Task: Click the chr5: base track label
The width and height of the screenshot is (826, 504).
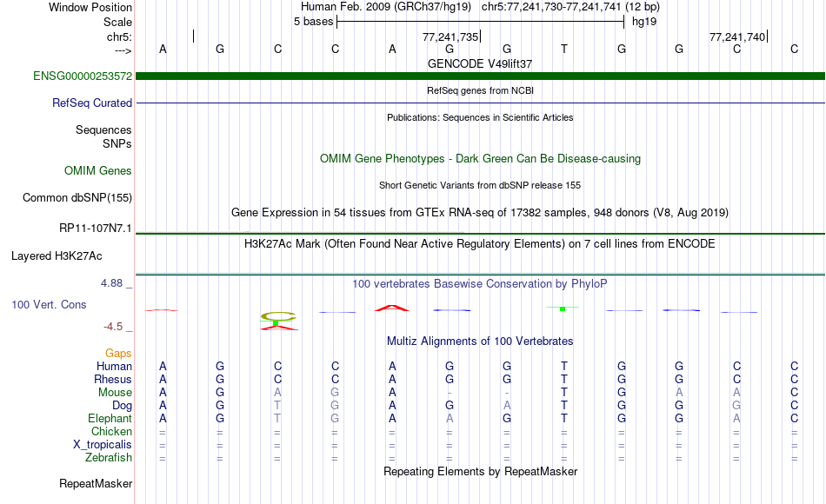Action: (x=119, y=36)
